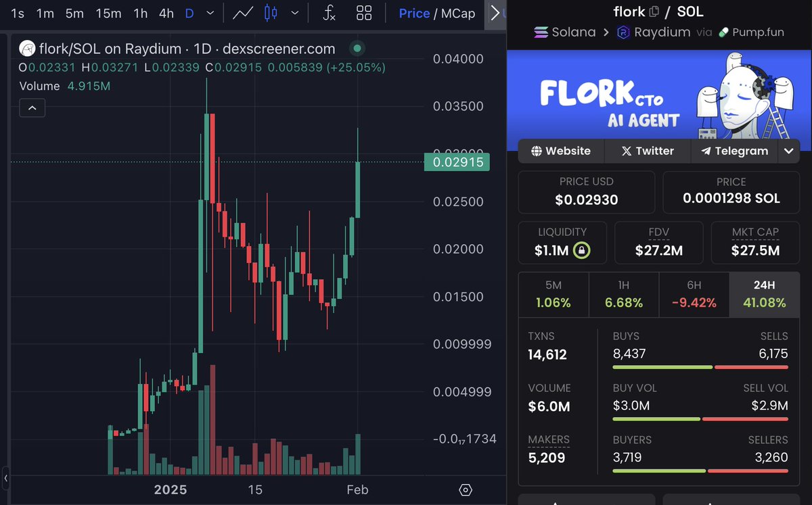Select the 24H stats tab
812x505 pixels.
[765, 295]
